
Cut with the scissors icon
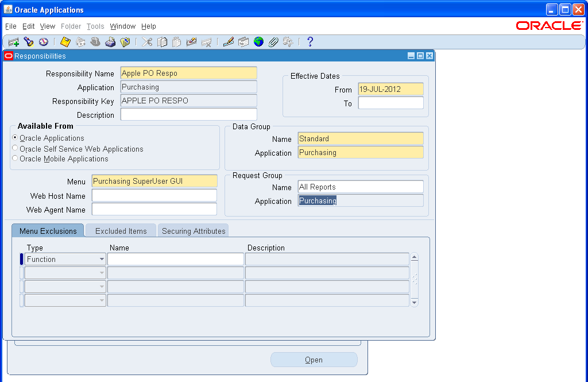[x=147, y=42]
